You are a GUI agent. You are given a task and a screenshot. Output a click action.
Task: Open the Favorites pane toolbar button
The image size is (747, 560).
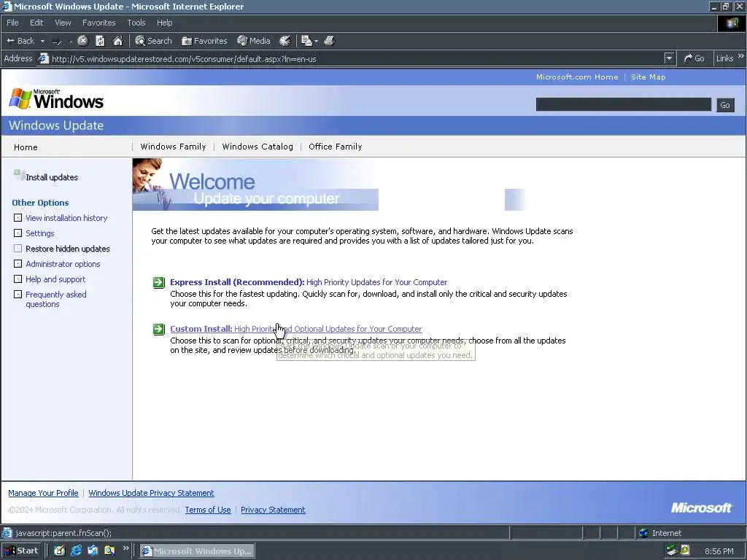[204, 41]
